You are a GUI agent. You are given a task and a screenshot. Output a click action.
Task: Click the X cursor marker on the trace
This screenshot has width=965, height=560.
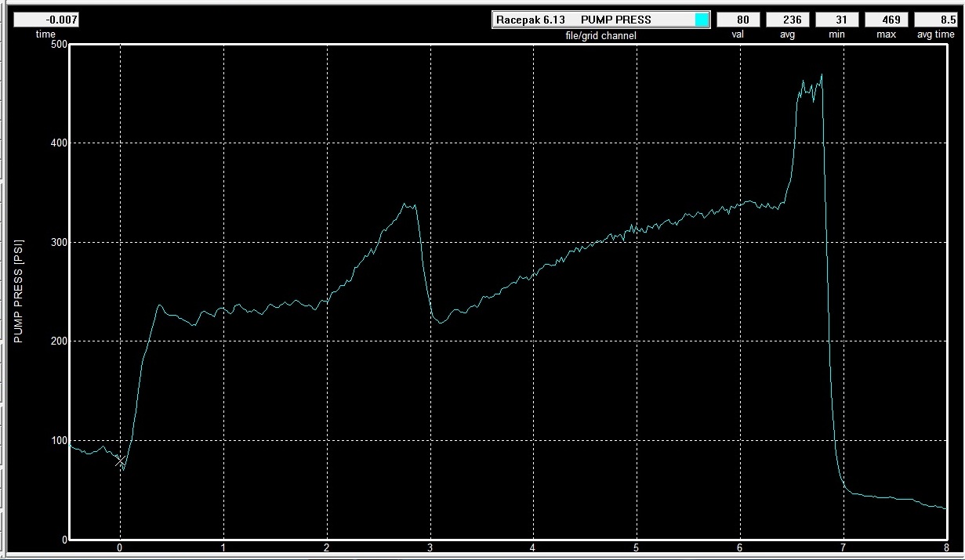coord(120,461)
